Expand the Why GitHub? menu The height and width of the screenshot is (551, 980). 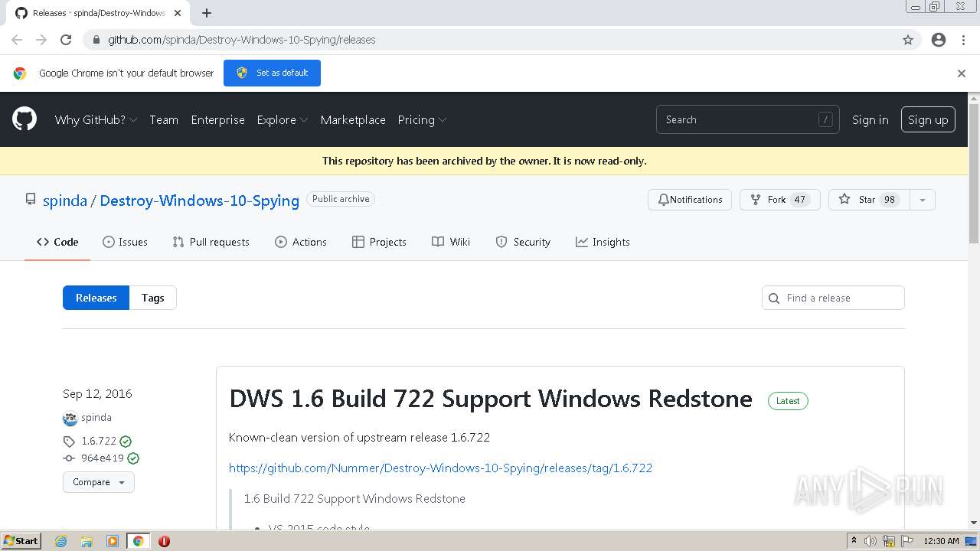tap(96, 120)
